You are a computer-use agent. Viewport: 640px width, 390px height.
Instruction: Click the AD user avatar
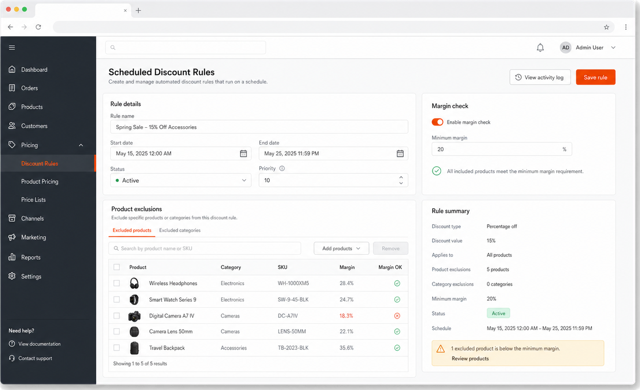565,48
